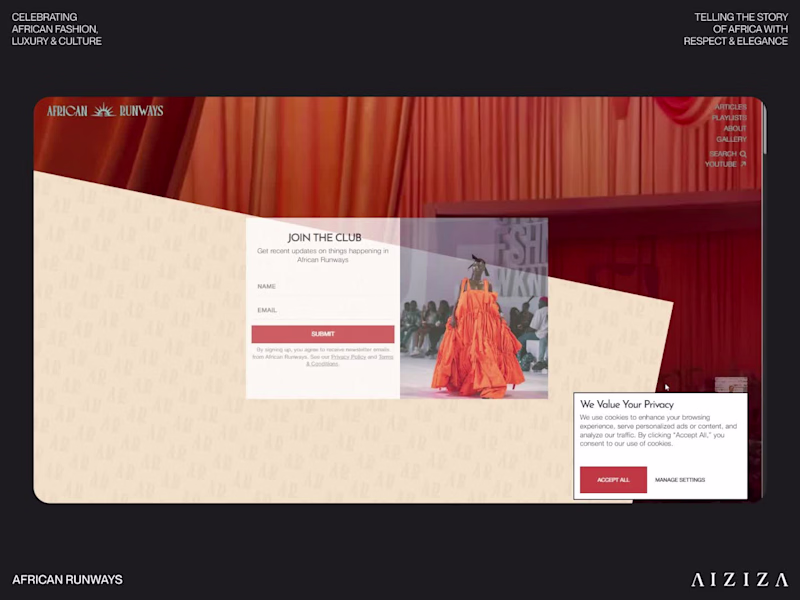Viewport: 800px width, 600px height.
Task: Click the AIZIZA logo
Action: point(739,580)
